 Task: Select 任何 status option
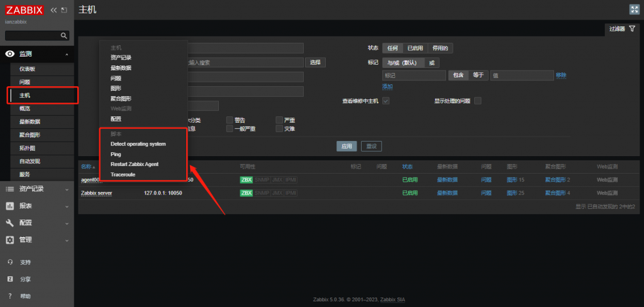pos(392,48)
